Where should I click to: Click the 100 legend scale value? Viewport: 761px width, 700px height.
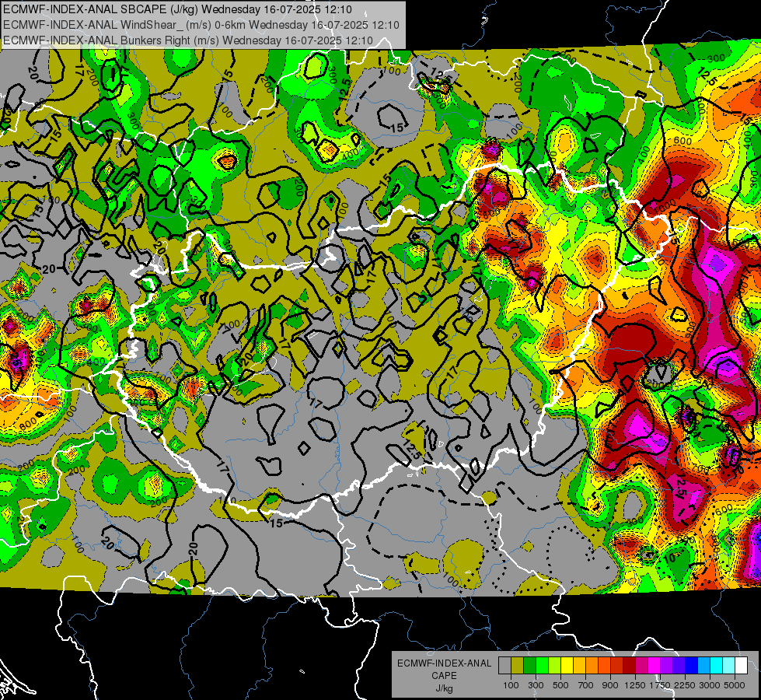[511, 685]
